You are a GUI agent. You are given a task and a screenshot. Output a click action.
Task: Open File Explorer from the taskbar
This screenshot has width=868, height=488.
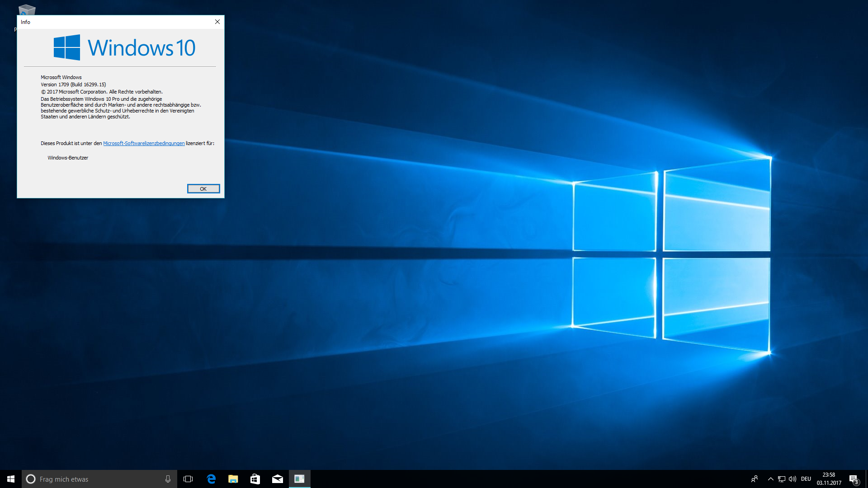[233, 479]
